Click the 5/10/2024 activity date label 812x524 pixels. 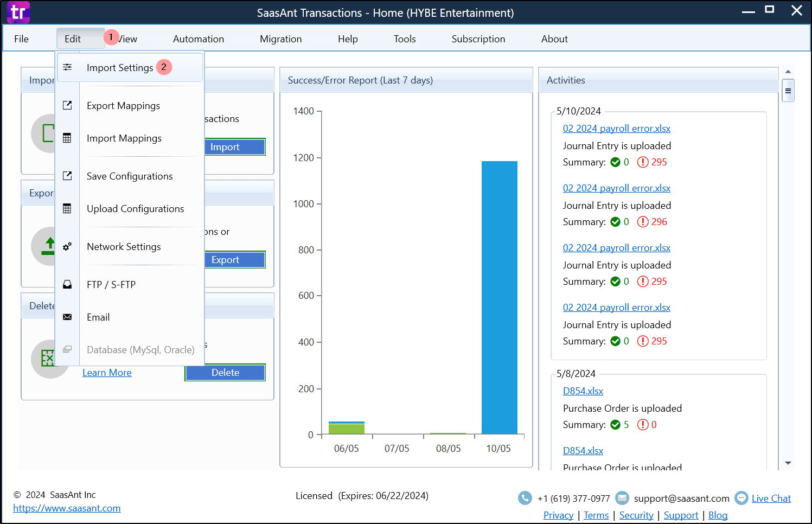pos(579,111)
